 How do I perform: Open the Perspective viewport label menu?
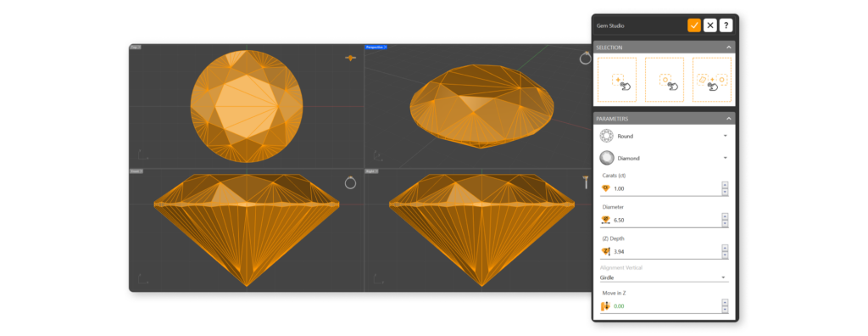coord(376,48)
